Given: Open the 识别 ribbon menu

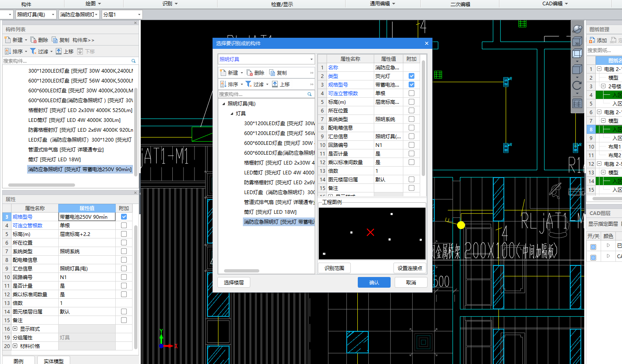Looking at the screenshot, I should [170, 3].
